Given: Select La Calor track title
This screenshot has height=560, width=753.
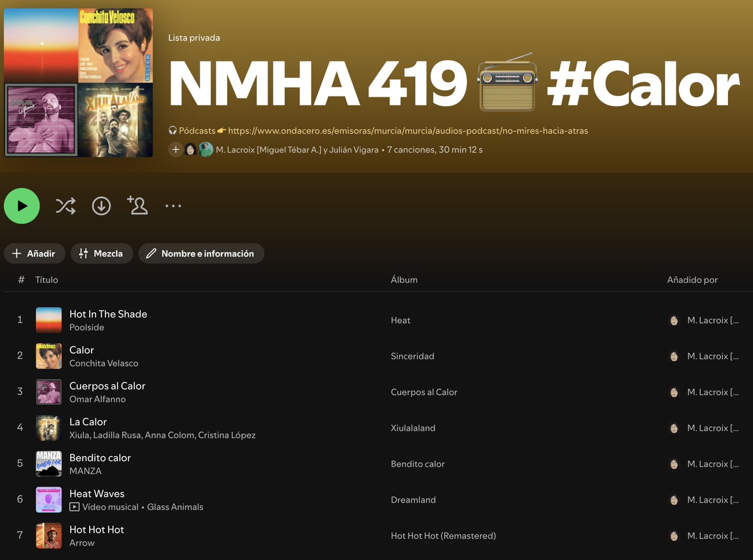Looking at the screenshot, I should 88,421.
